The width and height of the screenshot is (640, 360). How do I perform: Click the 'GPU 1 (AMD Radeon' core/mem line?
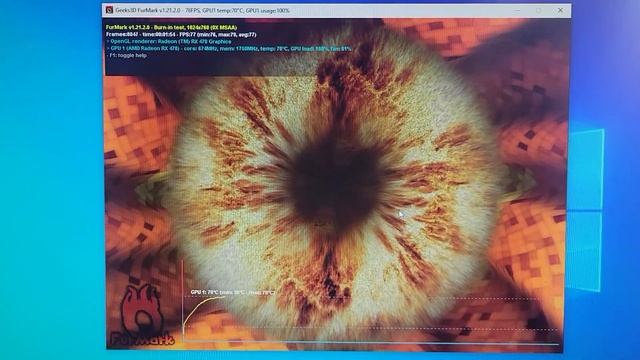[229, 49]
